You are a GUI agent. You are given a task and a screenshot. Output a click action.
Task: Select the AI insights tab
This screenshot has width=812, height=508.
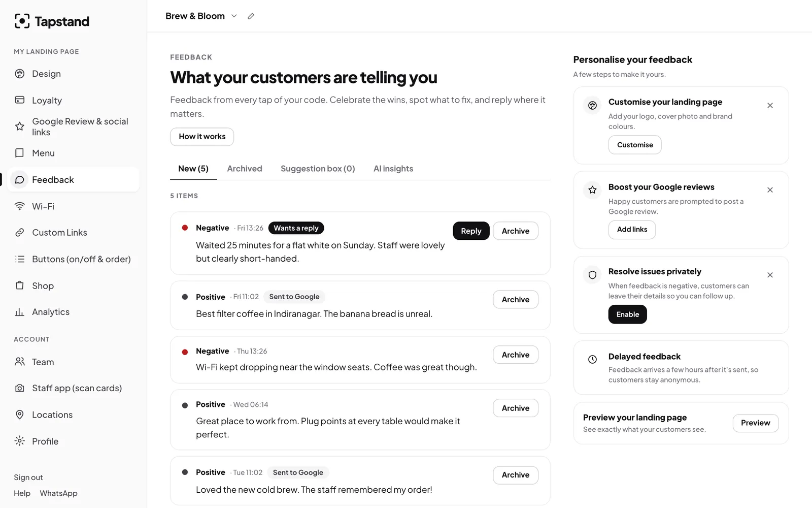(393, 169)
